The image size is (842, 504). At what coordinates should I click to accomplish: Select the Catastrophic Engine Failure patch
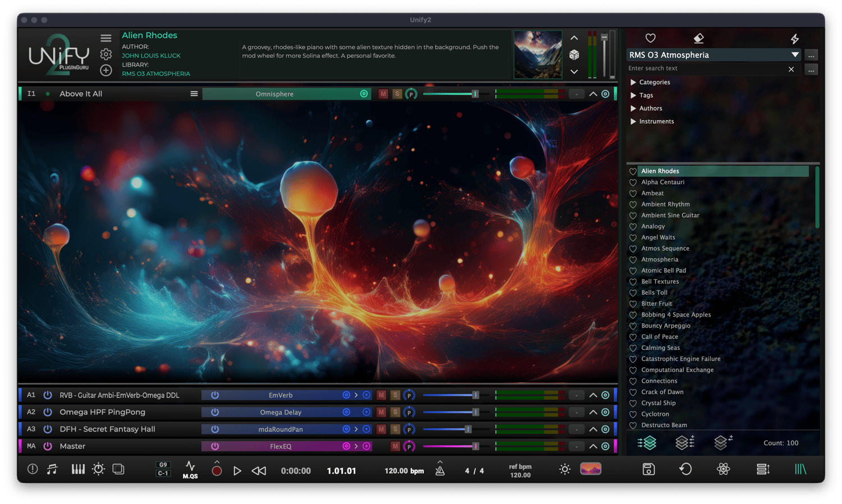[681, 359]
